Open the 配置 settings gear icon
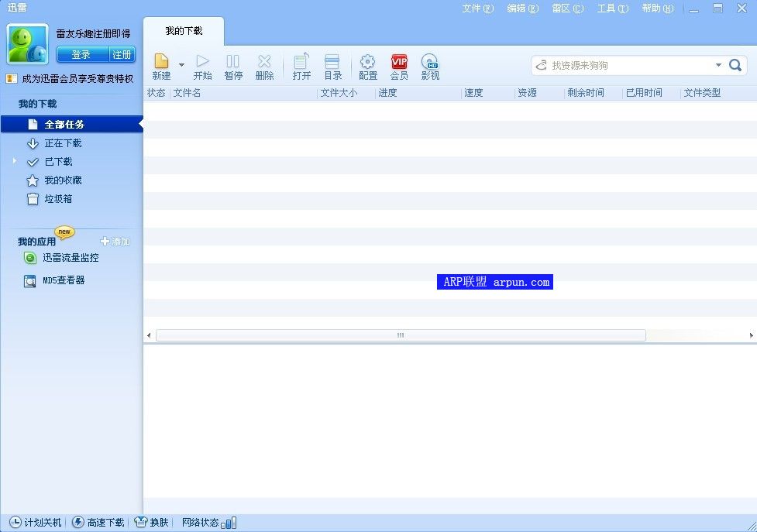Screen dimensions: 757x532 (368, 62)
